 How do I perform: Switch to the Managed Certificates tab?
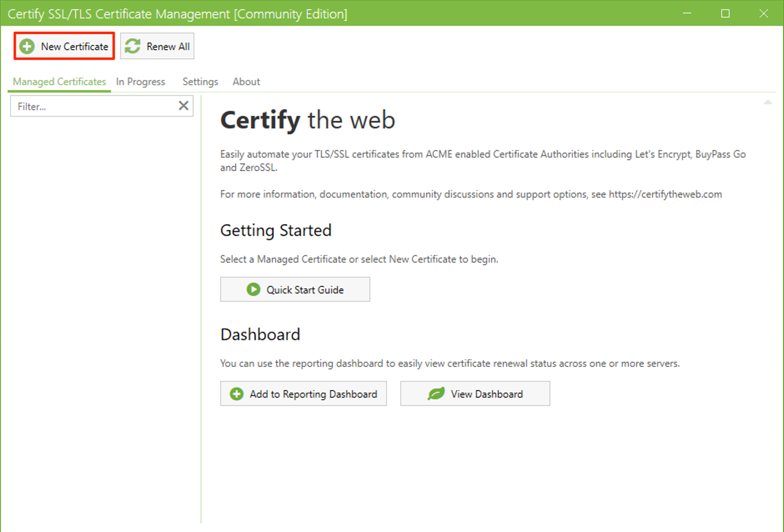click(59, 82)
